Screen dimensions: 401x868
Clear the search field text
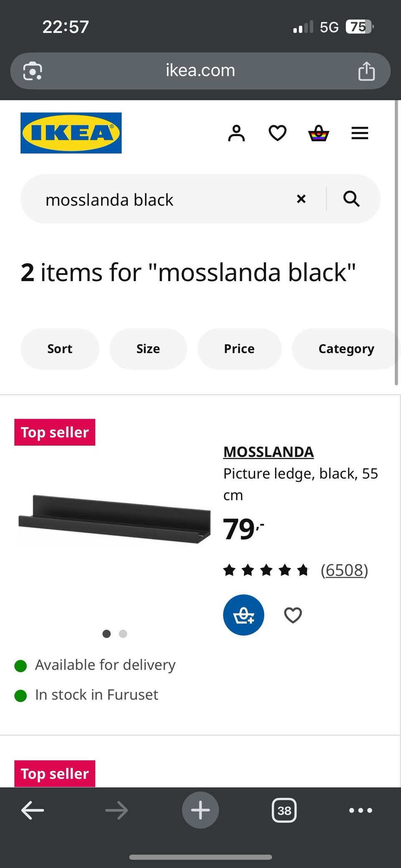click(x=301, y=199)
